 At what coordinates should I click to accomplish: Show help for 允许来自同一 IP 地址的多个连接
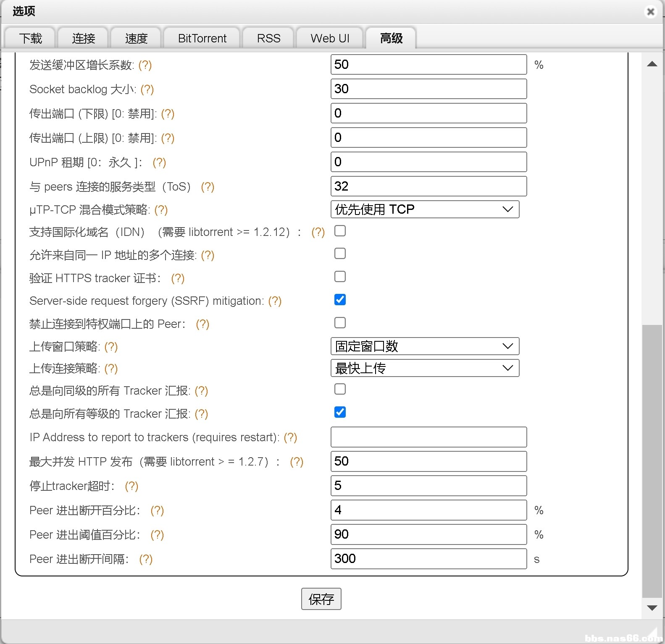point(208,255)
